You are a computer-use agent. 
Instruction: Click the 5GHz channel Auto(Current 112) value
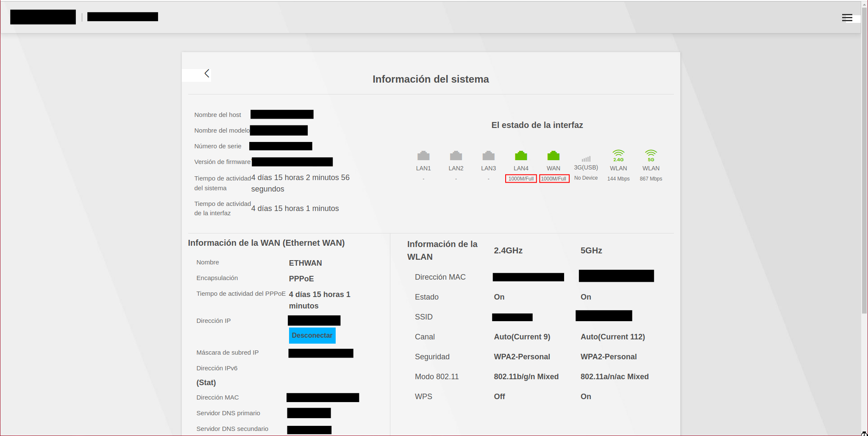(x=612, y=337)
